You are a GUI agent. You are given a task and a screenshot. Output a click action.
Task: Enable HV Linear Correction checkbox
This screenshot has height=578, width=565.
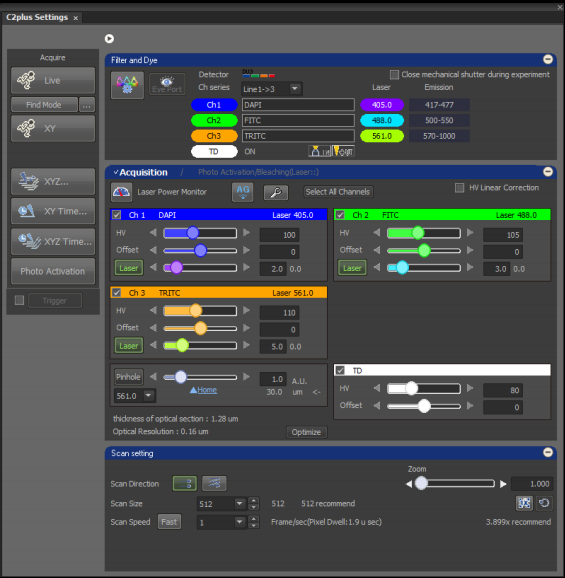click(x=459, y=188)
